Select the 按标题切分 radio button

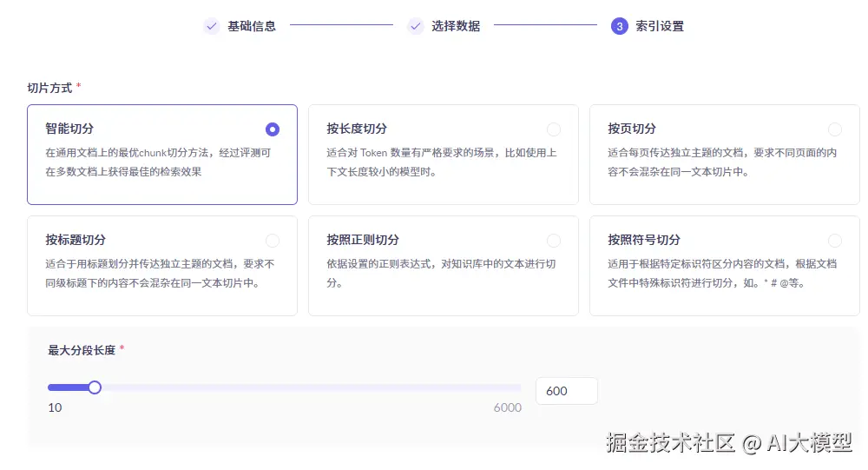[x=273, y=241]
